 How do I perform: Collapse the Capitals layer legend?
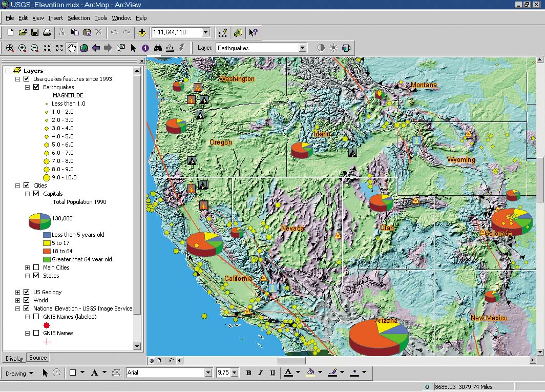tap(27, 193)
